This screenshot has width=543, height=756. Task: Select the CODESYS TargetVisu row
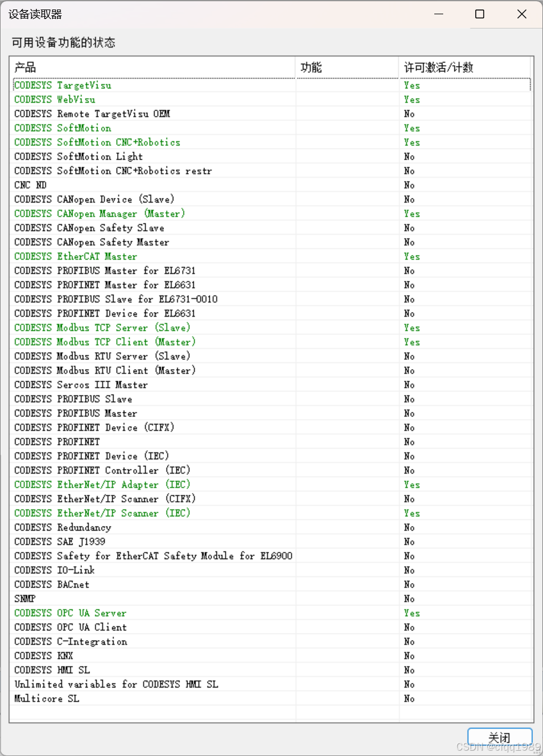(x=271, y=85)
